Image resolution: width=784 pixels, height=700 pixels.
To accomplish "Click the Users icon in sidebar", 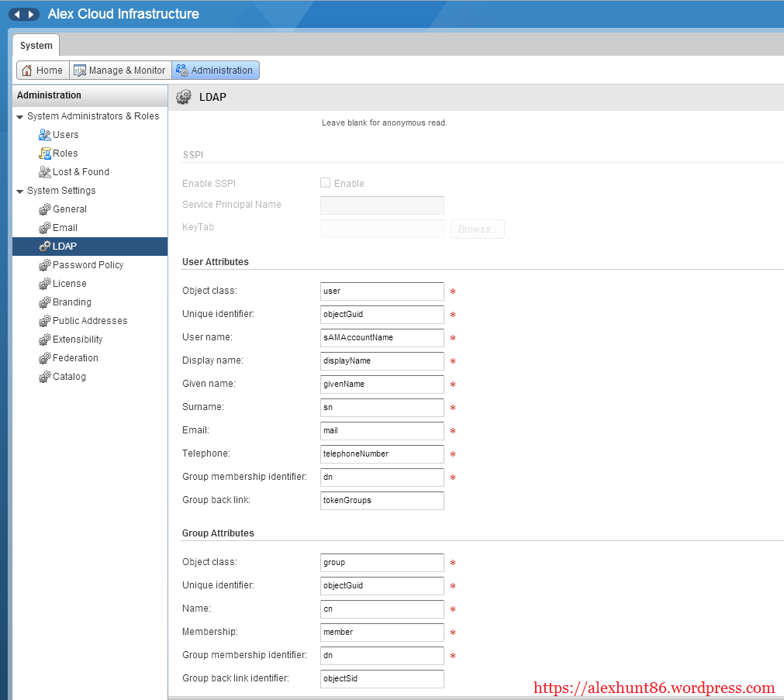I will point(45,135).
